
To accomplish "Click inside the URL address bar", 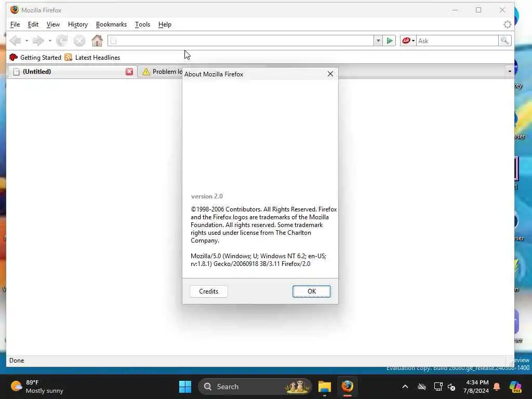I will pyautogui.click(x=241, y=41).
